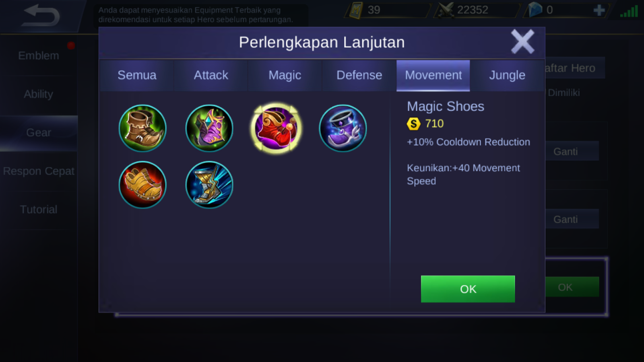
Task: Open Ability in the left sidebar
Action: [39, 94]
